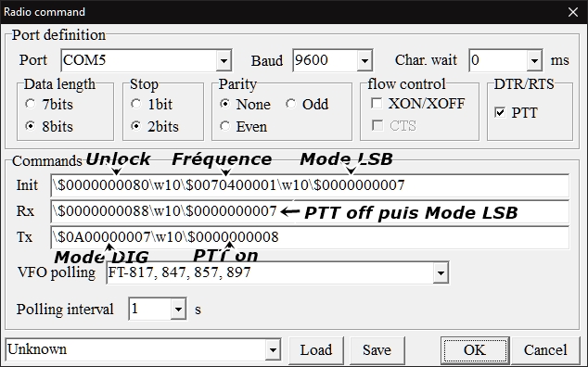Viewport: 588px width, 367px height.
Task: Expand the VFO polling dropdown
Action: tap(441, 272)
